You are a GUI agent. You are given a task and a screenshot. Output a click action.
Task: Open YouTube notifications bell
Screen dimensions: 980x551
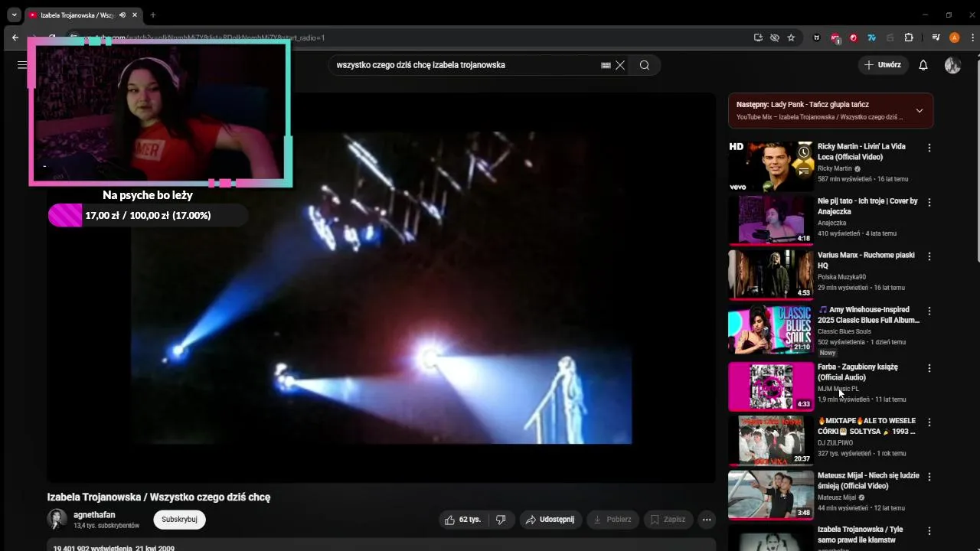point(923,65)
